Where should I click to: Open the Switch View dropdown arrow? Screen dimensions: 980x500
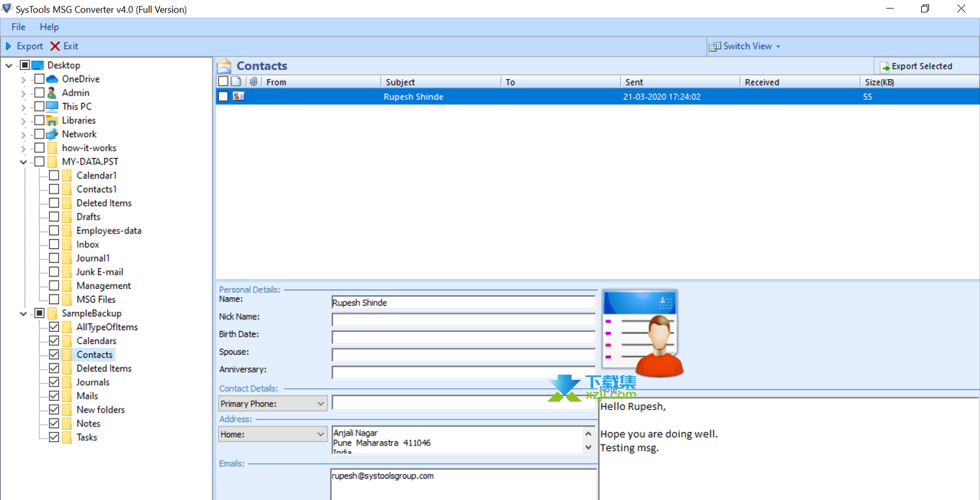coord(778,46)
